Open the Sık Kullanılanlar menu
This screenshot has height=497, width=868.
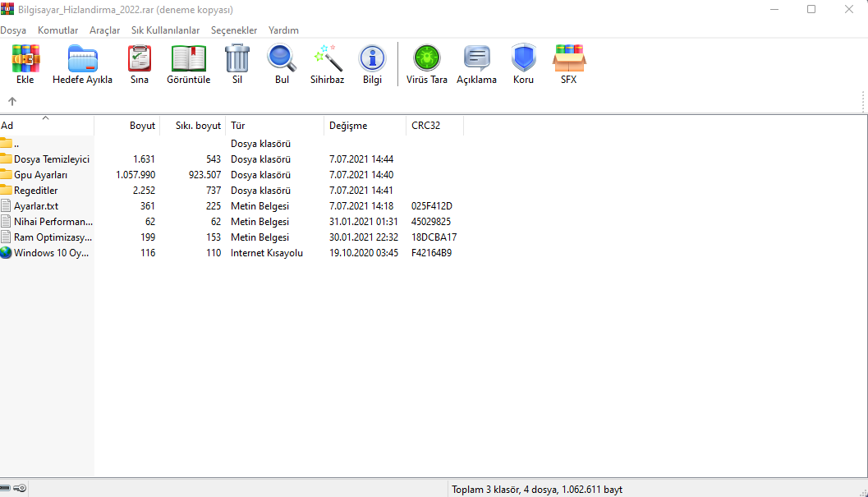[x=166, y=30]
